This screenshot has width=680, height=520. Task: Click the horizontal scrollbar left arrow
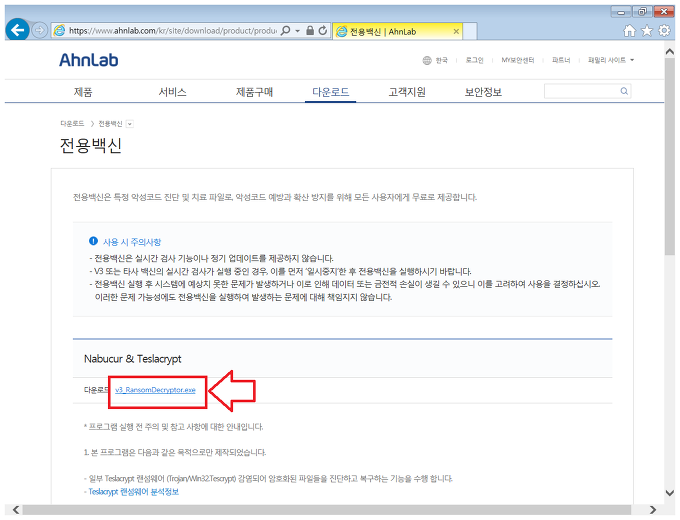pyautogui.click(x=16, y=510)
